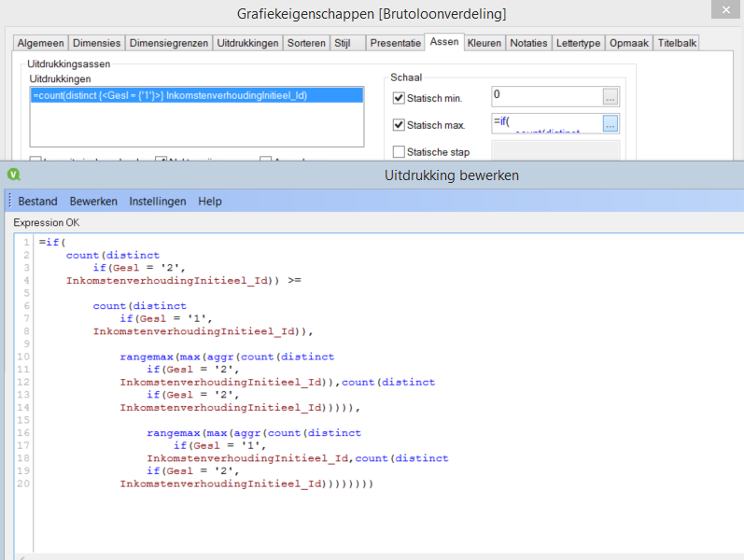Switch to the Kleuren tab
The image size is (744, 560).
[484, 43]
